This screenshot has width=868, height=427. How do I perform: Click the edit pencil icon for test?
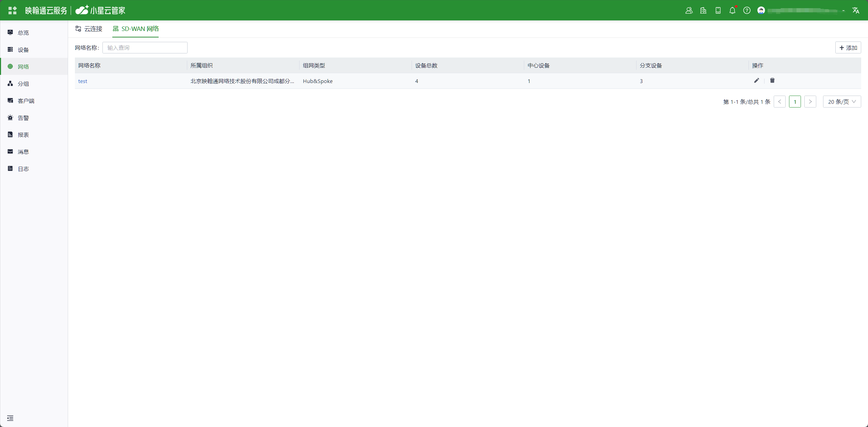coord(756,81)
